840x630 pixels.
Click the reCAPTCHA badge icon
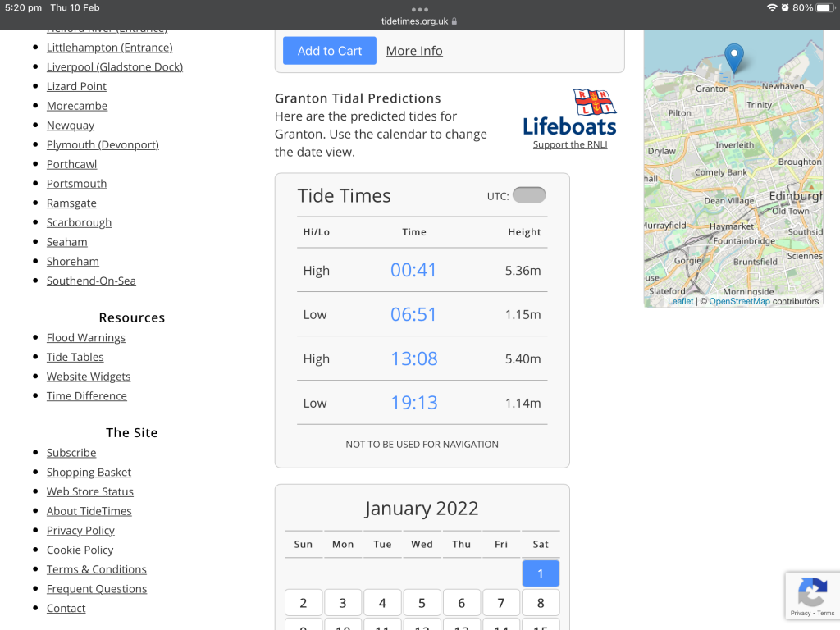point(811,592)
